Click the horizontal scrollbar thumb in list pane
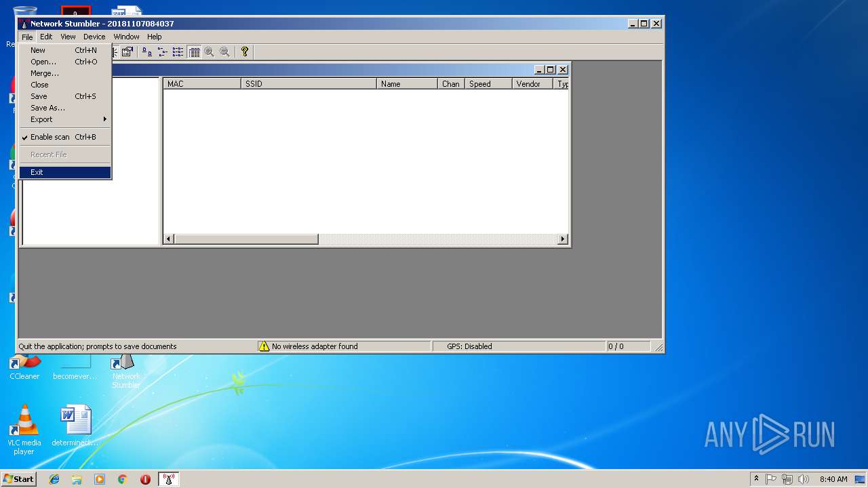This screenshot has height=488, width=868. point(246,239)
